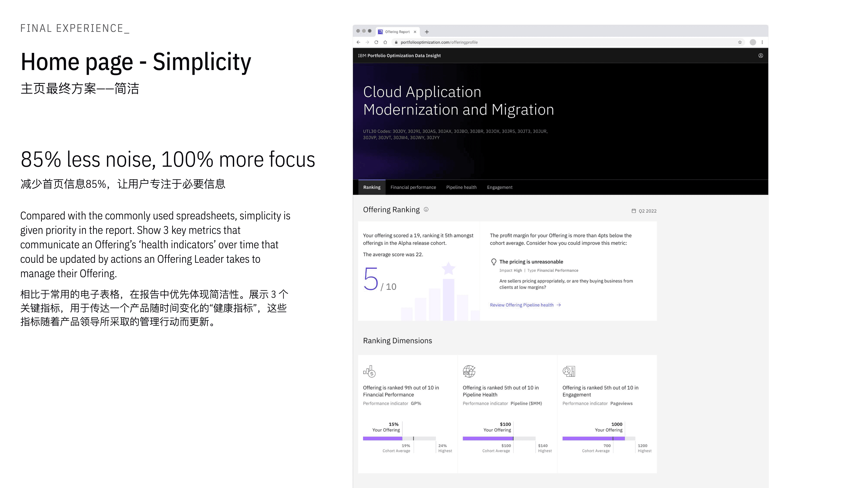
Task: Select the Offering Report browser tab
Action: click(x=397, y=32)
